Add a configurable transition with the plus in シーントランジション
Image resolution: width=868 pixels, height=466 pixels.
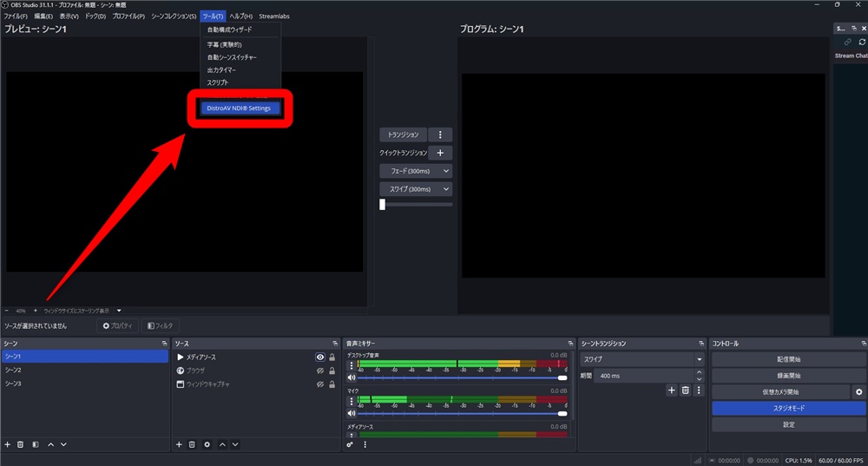pyautogui.click(x=672, y=391)
